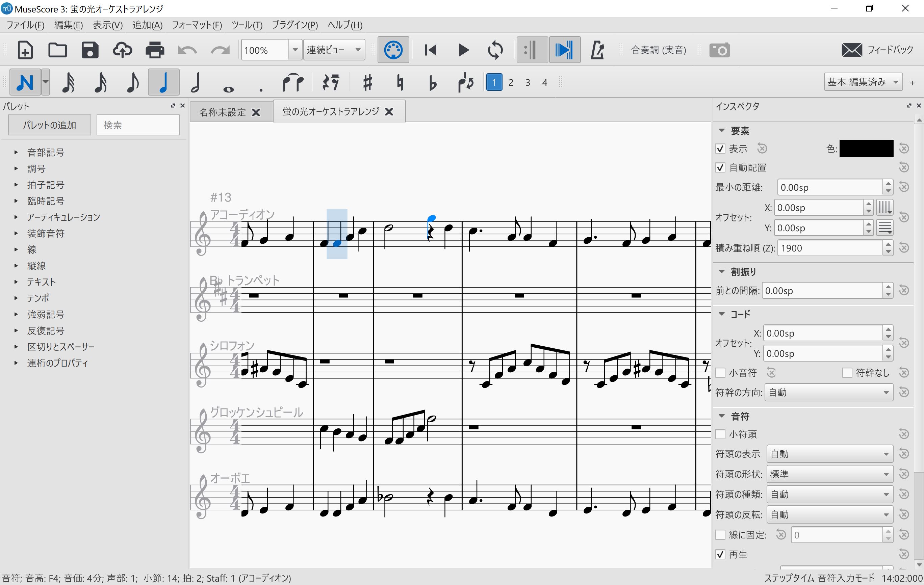
Task: Enable the 小符頭 checkbox
Action: tap(720, 434)
